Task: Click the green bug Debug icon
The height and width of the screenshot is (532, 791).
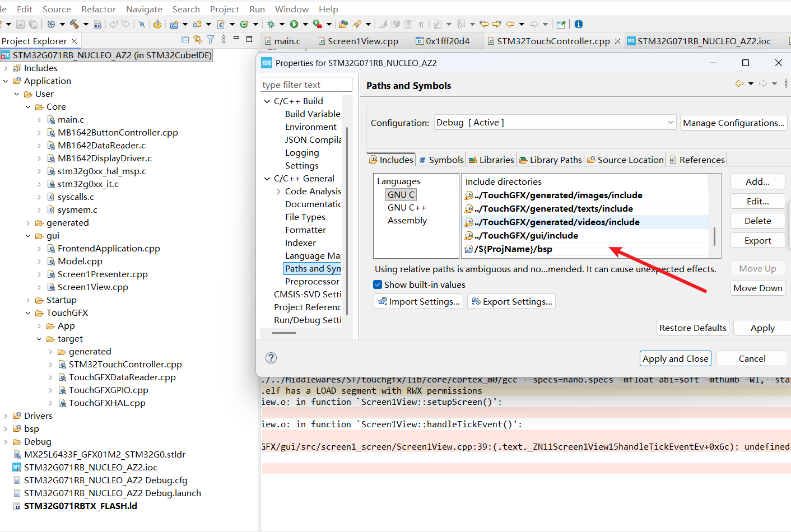Action: pos(271,24)
